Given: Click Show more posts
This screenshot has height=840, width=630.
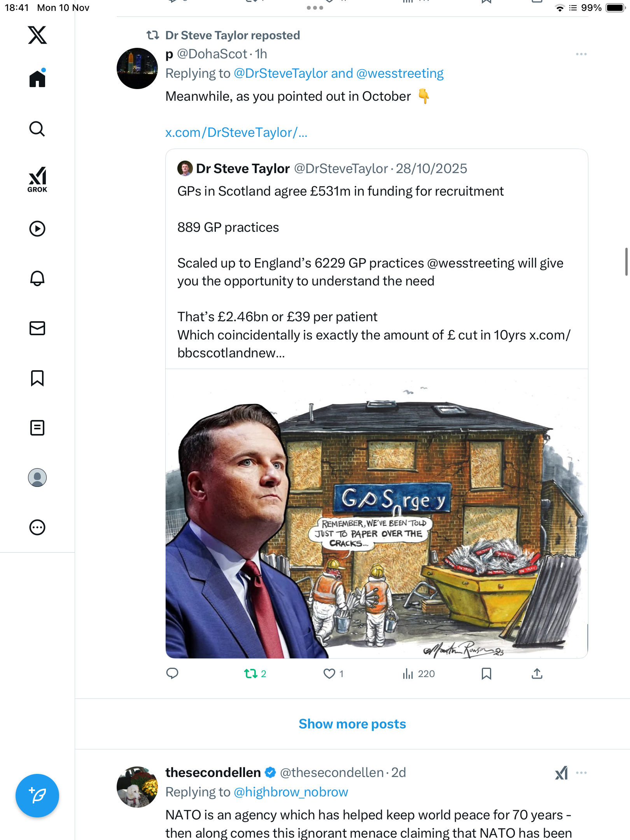Looking at the screenshot, I should click(x=352, y=724).
